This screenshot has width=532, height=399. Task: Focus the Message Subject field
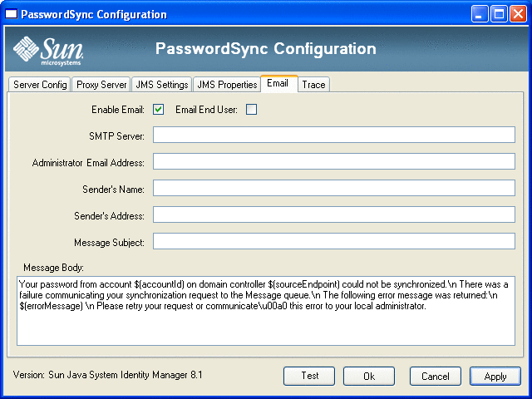coord(334,241)
